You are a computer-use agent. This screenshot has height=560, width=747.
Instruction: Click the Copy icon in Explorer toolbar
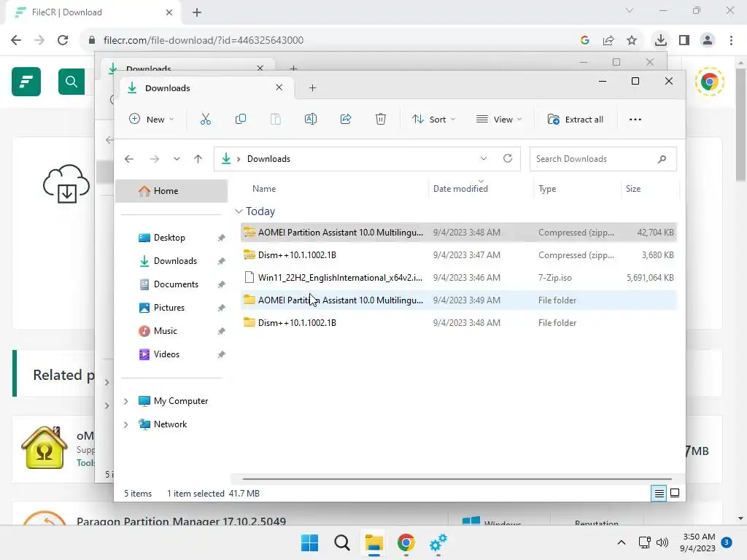tap(241, 119)
